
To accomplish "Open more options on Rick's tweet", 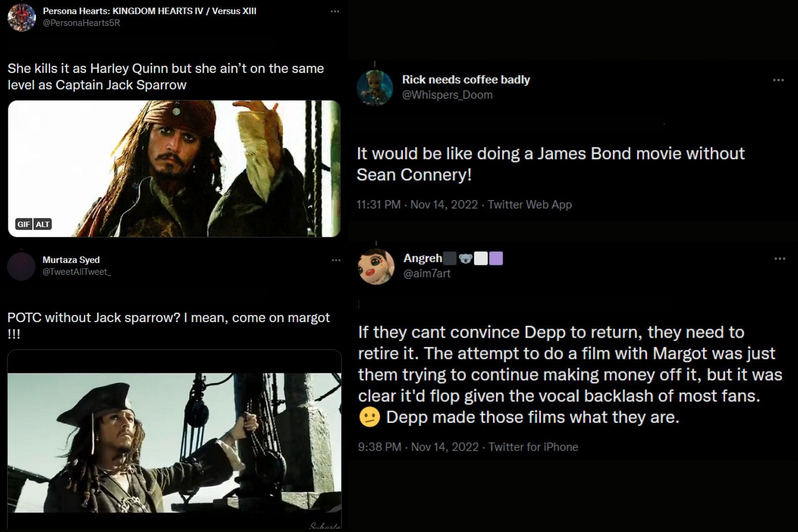I will 778,80.
